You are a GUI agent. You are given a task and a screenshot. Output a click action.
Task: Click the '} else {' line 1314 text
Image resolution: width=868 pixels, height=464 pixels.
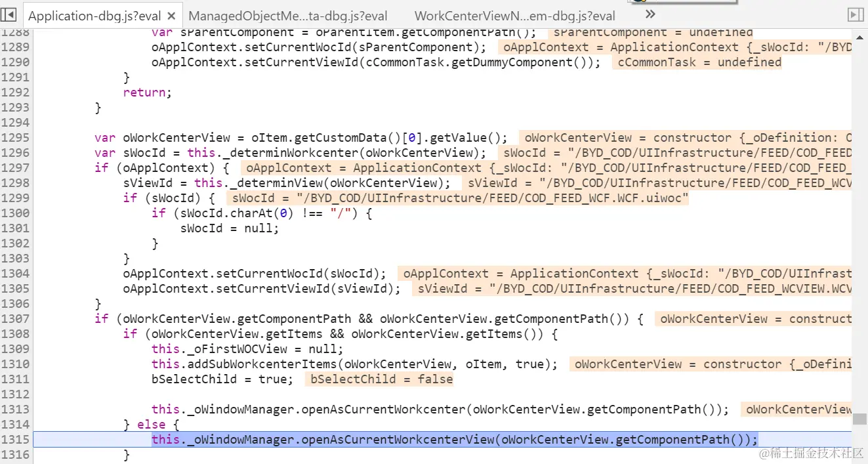coord(152,425)
